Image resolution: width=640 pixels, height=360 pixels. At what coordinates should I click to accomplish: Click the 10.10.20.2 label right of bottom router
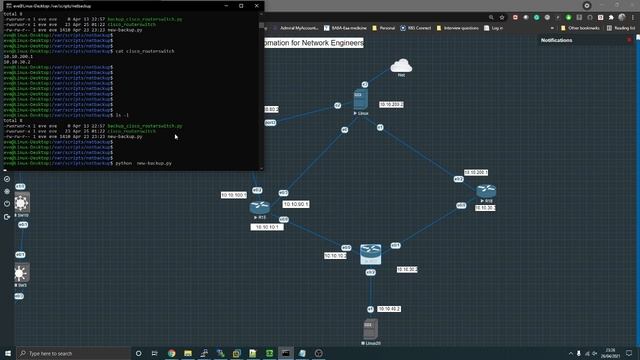click(407, 269)
